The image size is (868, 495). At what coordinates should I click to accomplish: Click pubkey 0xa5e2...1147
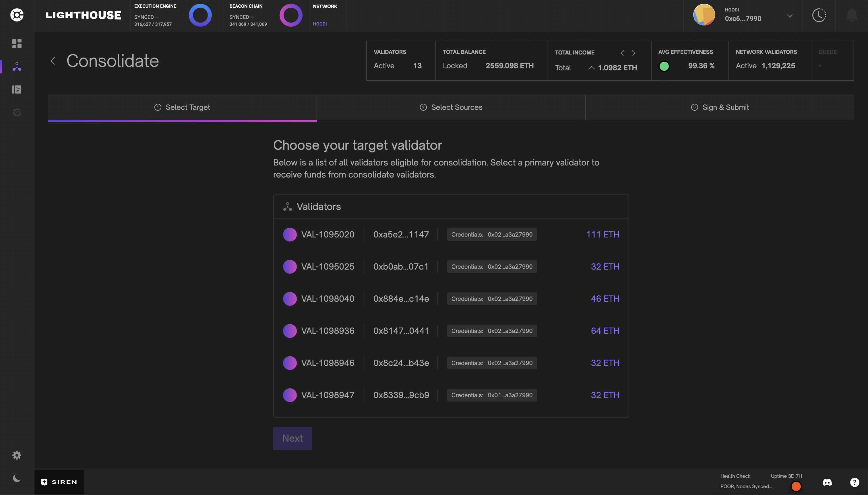(x=401, y=235)
